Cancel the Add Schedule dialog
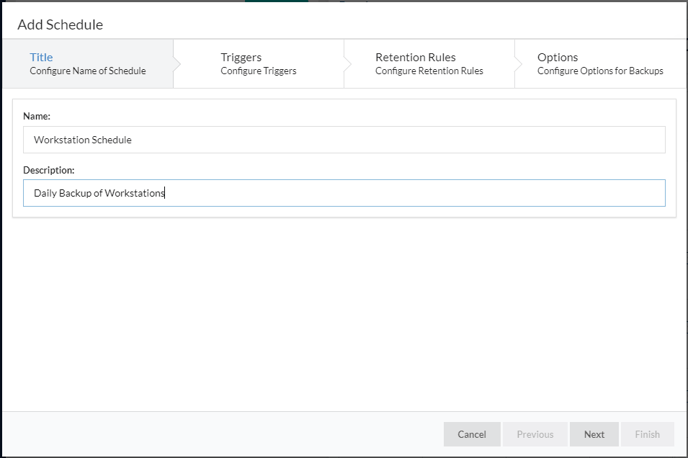688x458 pixels. [x=472, y=434]
